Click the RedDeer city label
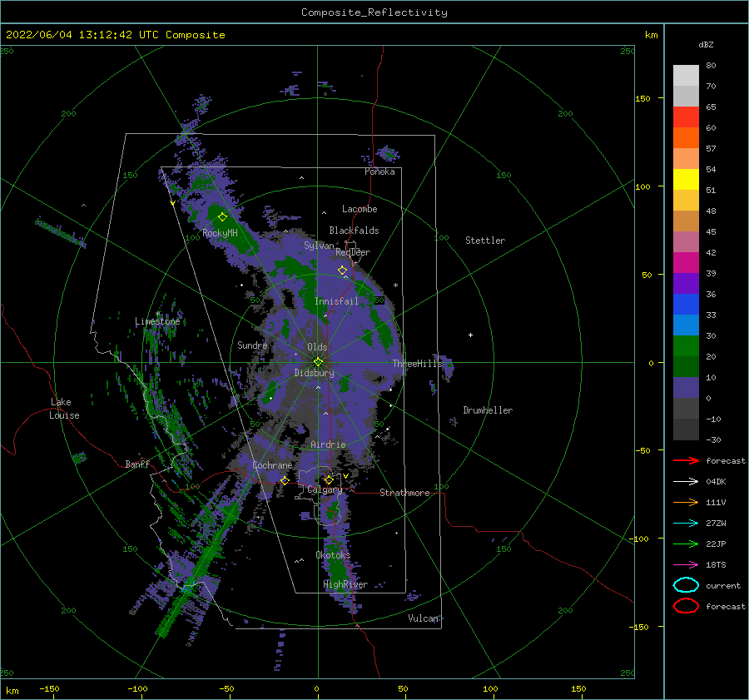This screenshot has width=749, height=700. pyautogui.click(x=353, y=252)
